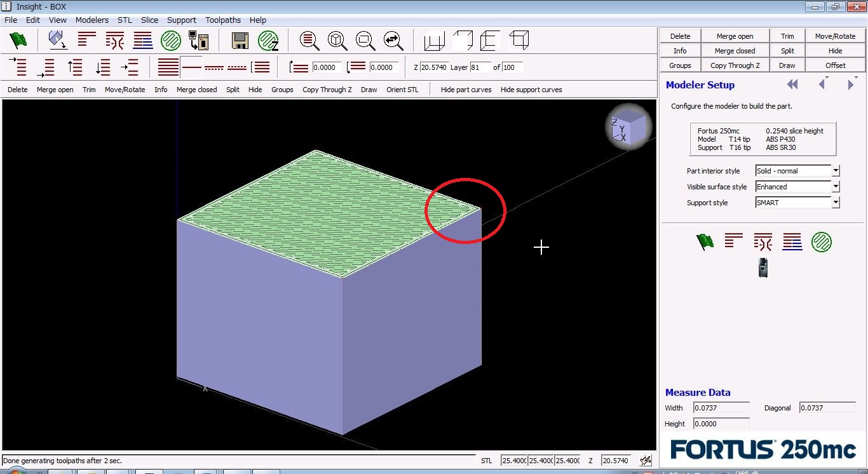This screenshot has width=868, height=474.
Task: Click the supports icon with blue lines
Action: pos(142,41)
